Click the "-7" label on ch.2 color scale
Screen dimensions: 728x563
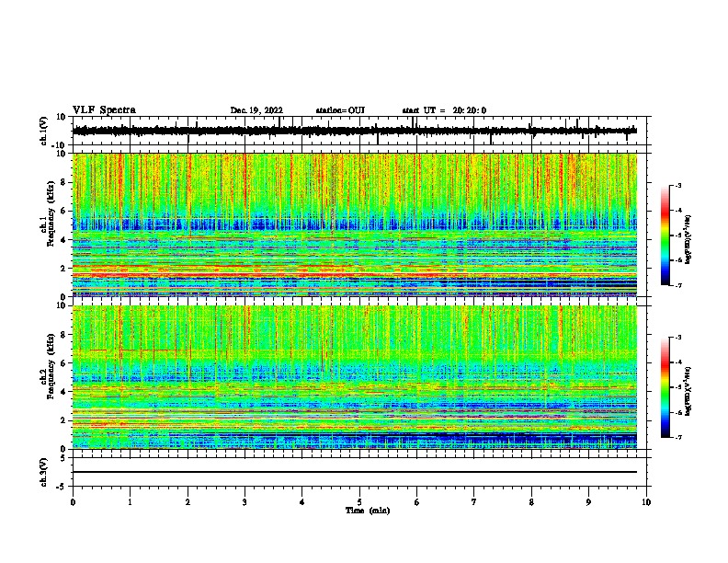pos(677,437)
